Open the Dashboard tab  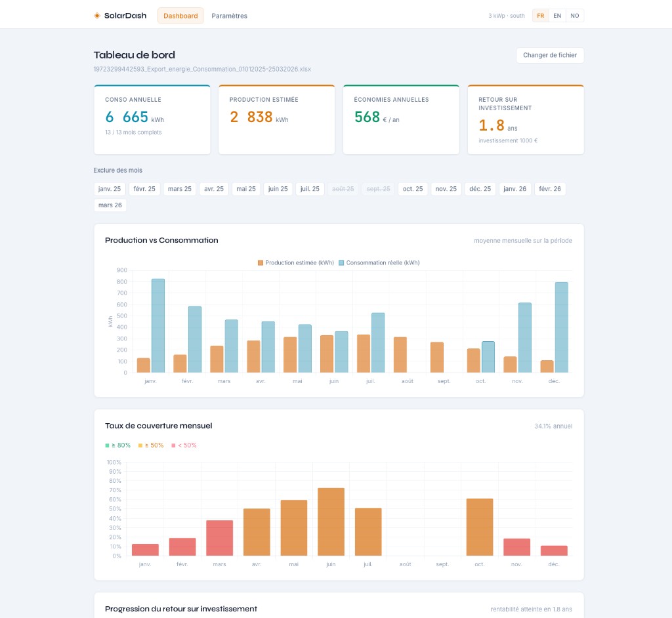(x=180, y=16)
